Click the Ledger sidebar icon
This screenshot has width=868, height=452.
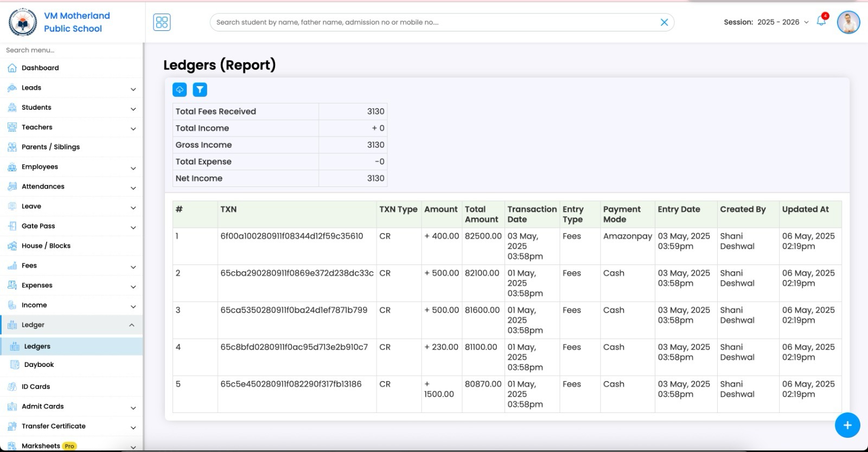coord(12,325)
